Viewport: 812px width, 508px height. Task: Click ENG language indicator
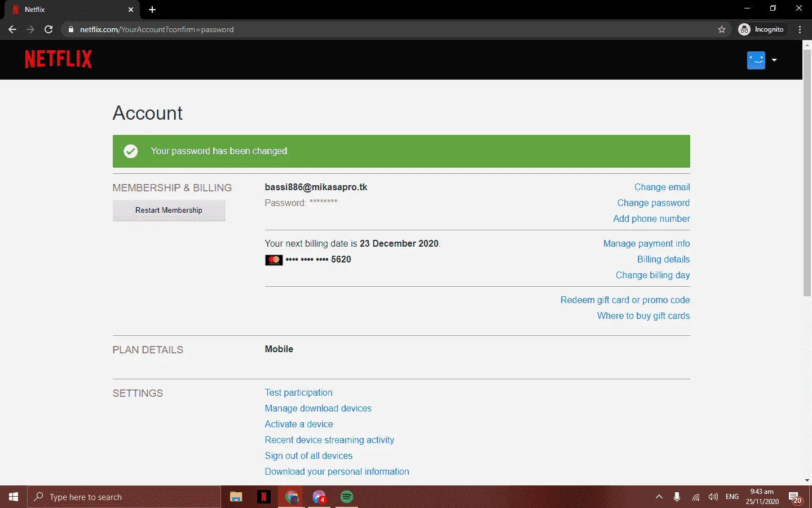click(732, 497)
